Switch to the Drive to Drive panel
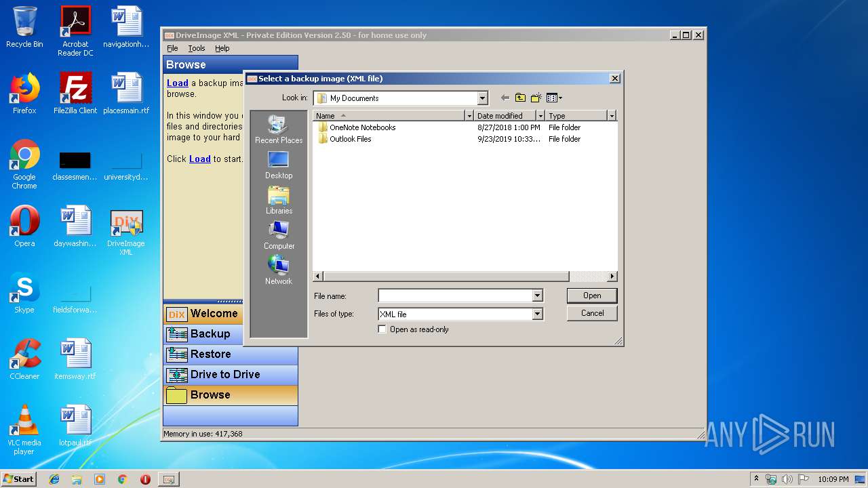 click(231, 375)
